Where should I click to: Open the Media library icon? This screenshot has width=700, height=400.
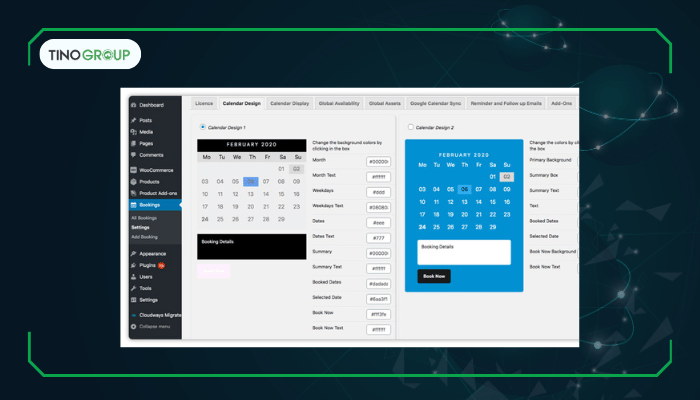point(133,132)
